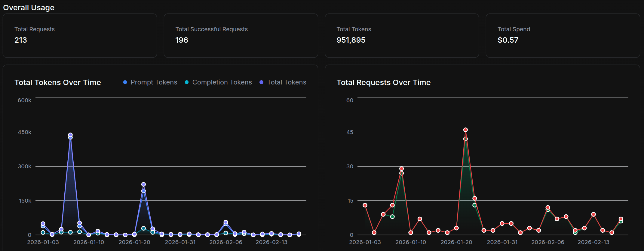The width and height of the screenshot is (644, 251).
Task: Click the small tokens peak at 2026-02-06
Action: (x=226, y=222)
